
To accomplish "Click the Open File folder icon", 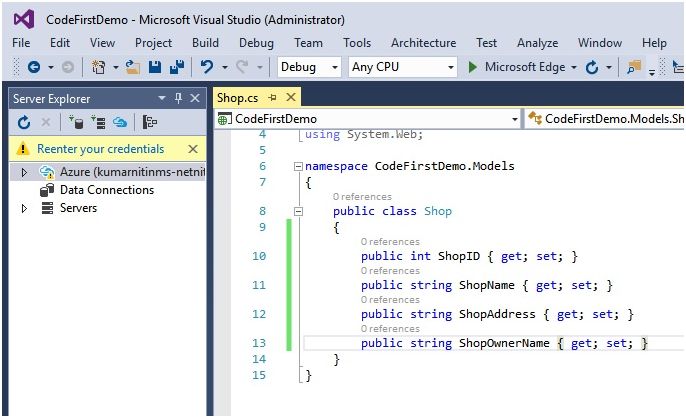I will (133, 67).
